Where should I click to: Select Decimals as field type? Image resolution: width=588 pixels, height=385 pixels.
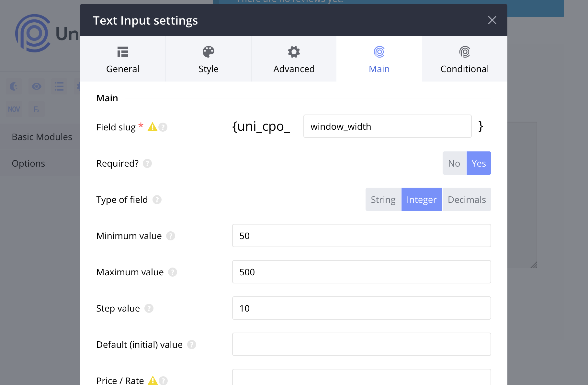467,200
